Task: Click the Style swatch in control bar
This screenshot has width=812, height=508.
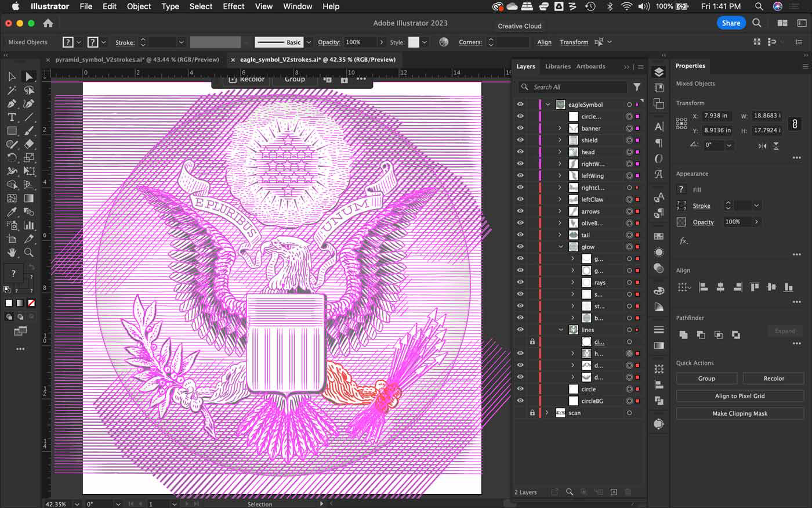Action: (x=414, y=42)
